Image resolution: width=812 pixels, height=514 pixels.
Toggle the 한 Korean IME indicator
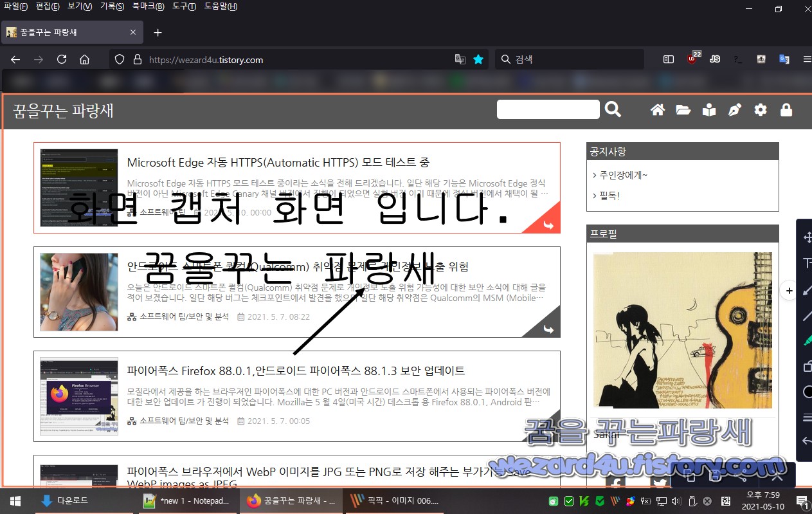725,501
